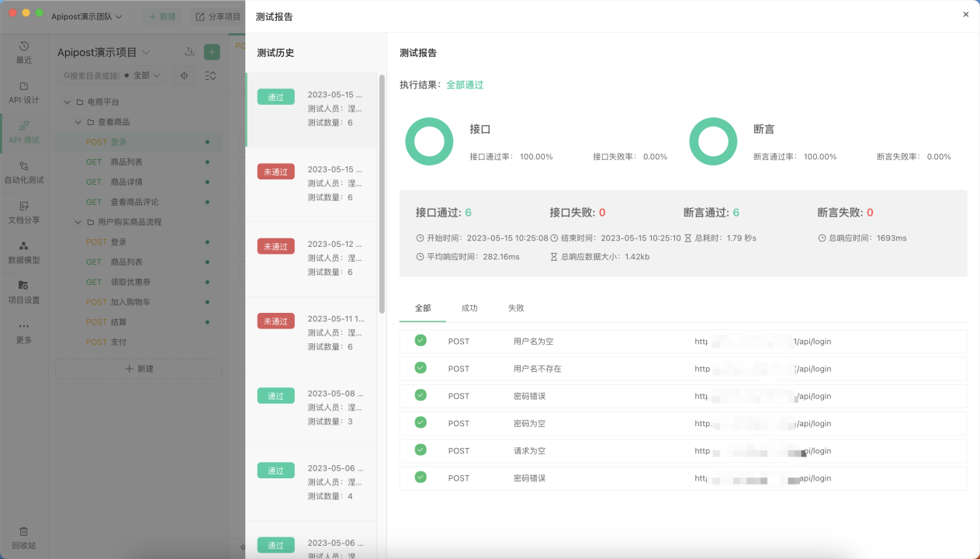Click the green plus icon in project panel
This screenshot has width=980, height=559.
pos(212,52)
